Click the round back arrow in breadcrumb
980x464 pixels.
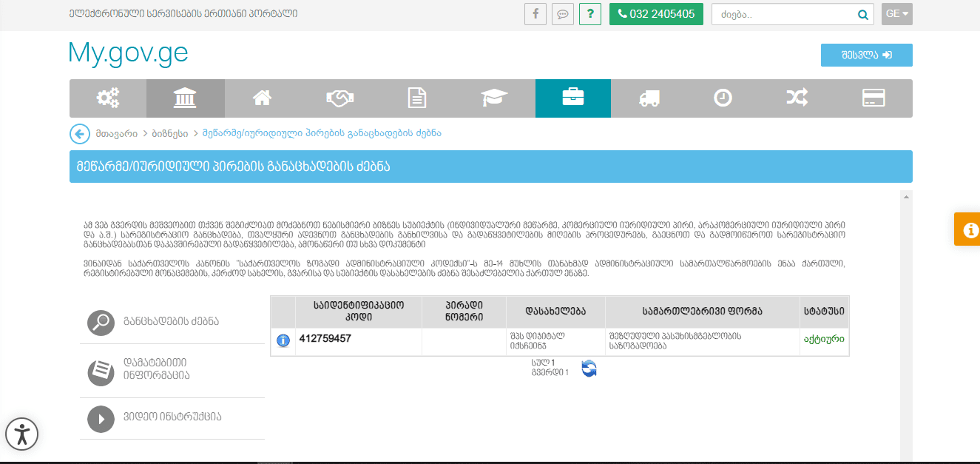point(79,134)
